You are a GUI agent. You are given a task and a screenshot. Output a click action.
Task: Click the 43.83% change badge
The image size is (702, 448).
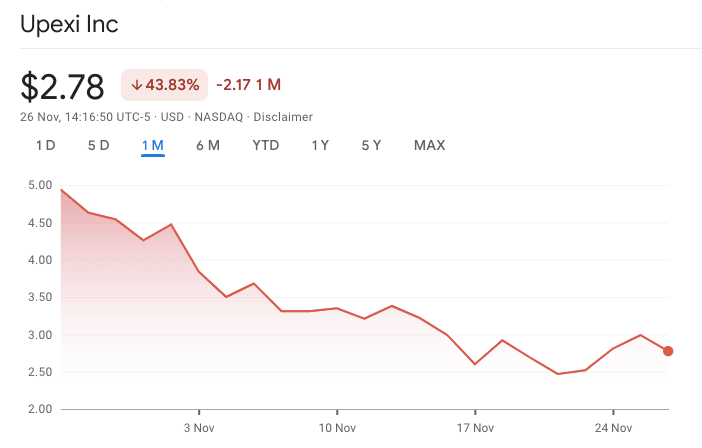click(164, 85)
